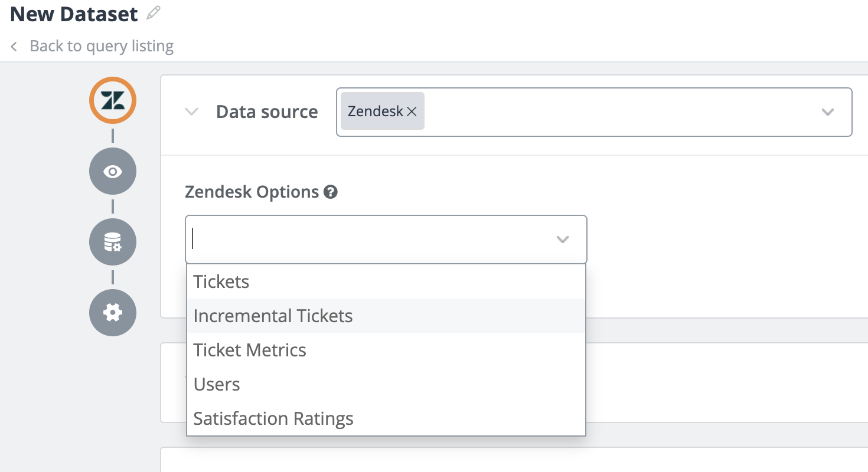Choose Tickets from the options list
The image size is (868, 472).
tap(386, 281)
